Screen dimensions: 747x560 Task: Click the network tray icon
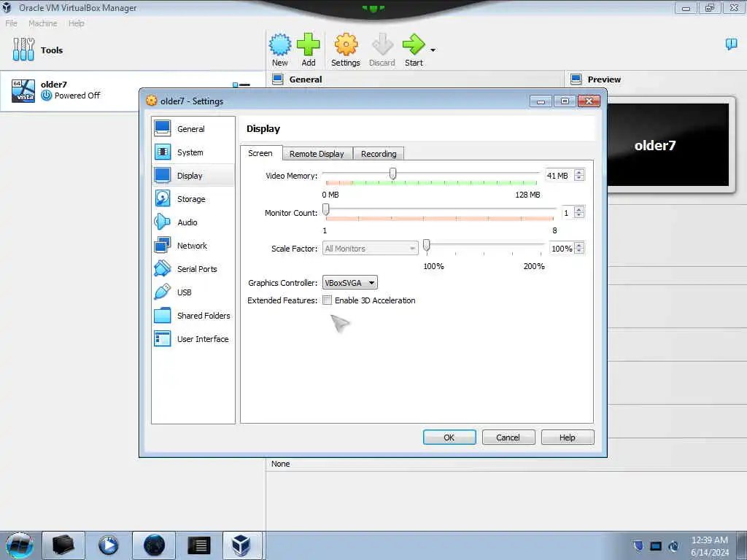coord(656,546)
